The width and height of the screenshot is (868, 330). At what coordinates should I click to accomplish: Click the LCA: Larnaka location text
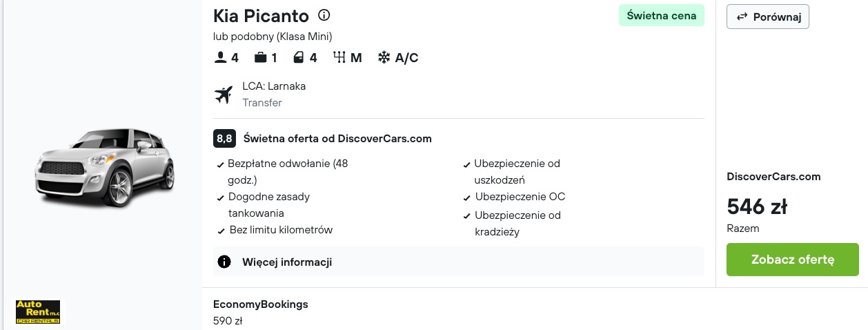(x=274, y=86)
